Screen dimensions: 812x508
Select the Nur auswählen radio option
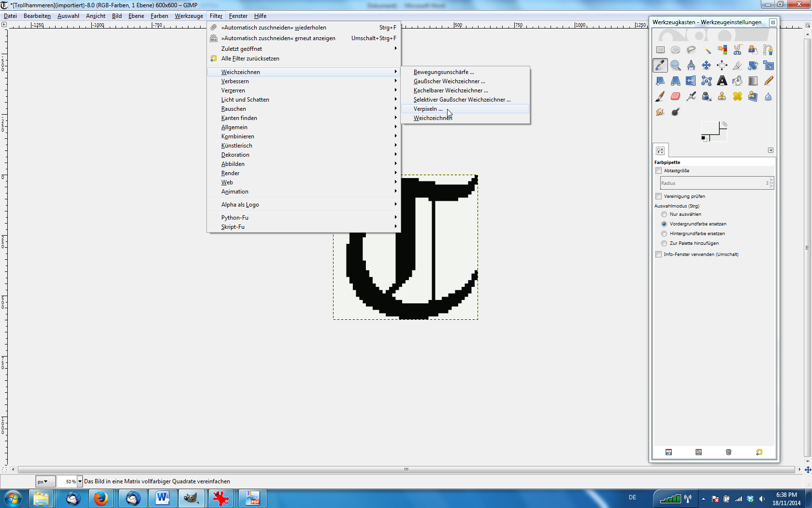click(664, 214)
